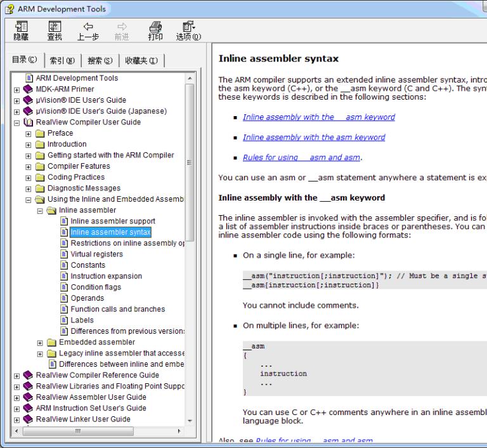487x448 pixels.
Task: Switch to the 搜索 (Search) tab
Action: pyautogui.click(x=100, y=61)
